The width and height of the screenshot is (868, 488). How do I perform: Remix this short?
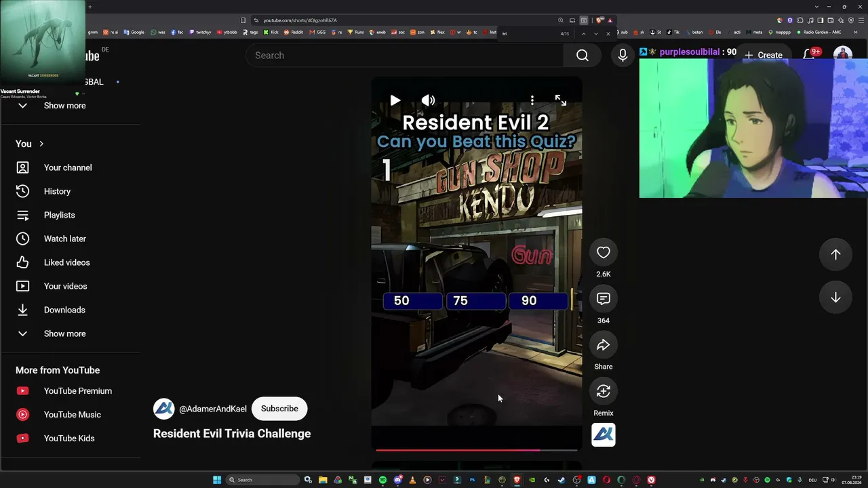coord(604,391)
